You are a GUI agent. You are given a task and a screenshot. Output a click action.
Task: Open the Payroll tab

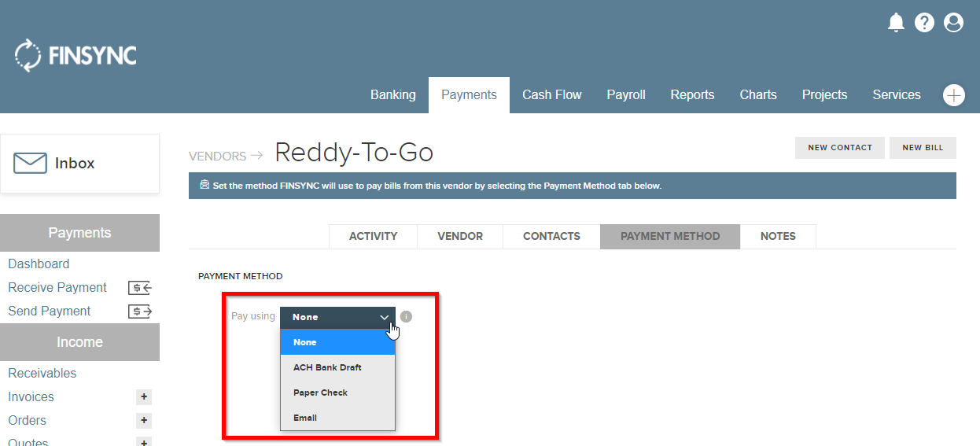click(x=626, y=95)
